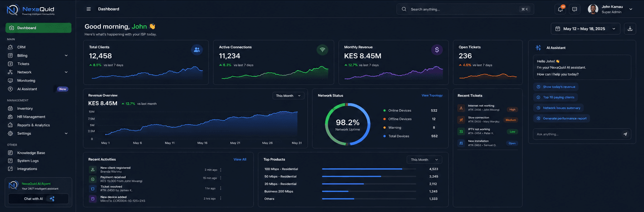Expand the Billing submenu
This screenshot has width=644, height=212.
pos(66,55)
